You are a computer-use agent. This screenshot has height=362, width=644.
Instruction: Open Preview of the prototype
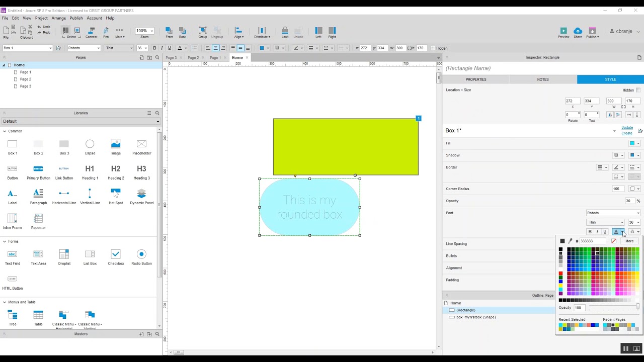[x=563, y=33]
